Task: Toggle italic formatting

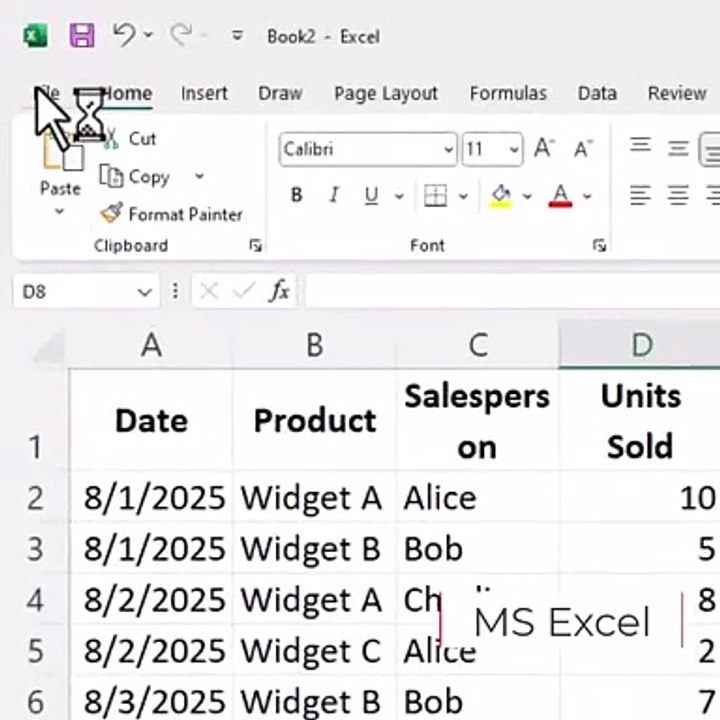Action: coord(334,196)
